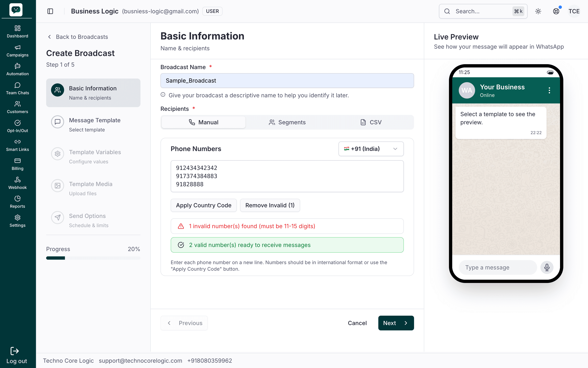Select the Manual recipients tab
Image resolution: width=588 pixels, height=368 pixels.
[x=204, y=122]
